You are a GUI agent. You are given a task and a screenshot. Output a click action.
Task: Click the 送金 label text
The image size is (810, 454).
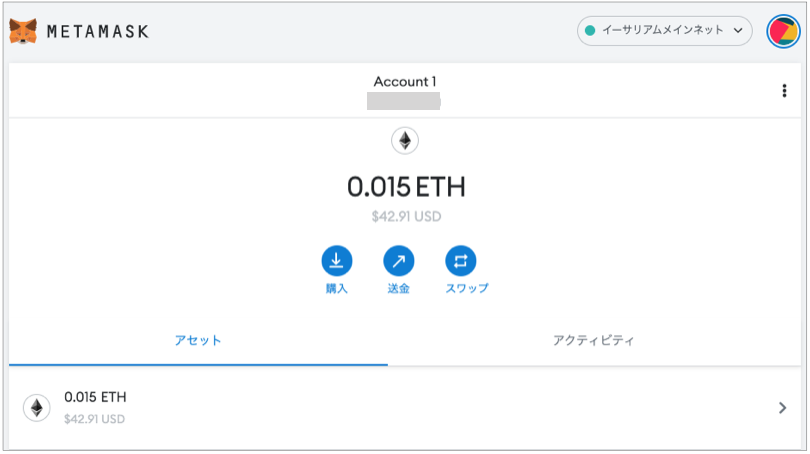(x=398, y=289)
